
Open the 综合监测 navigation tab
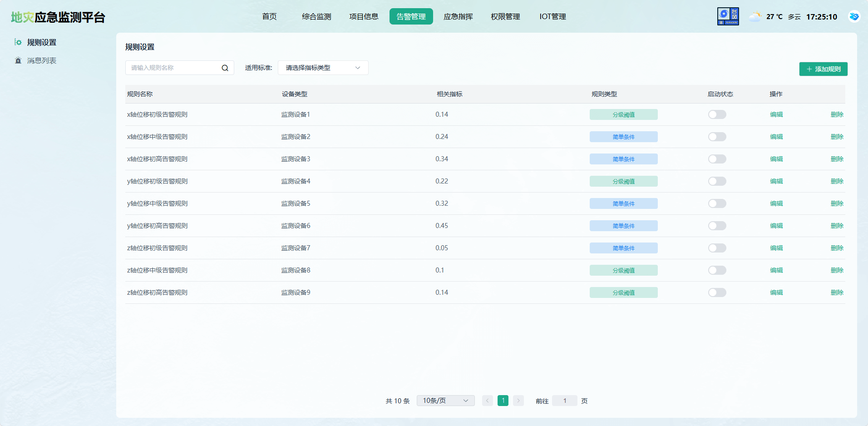[x=316, y=17]
